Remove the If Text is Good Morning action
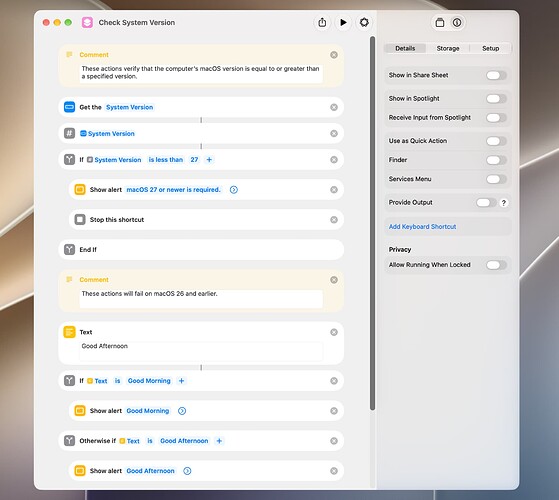559x500 pixels. [334, 381]
